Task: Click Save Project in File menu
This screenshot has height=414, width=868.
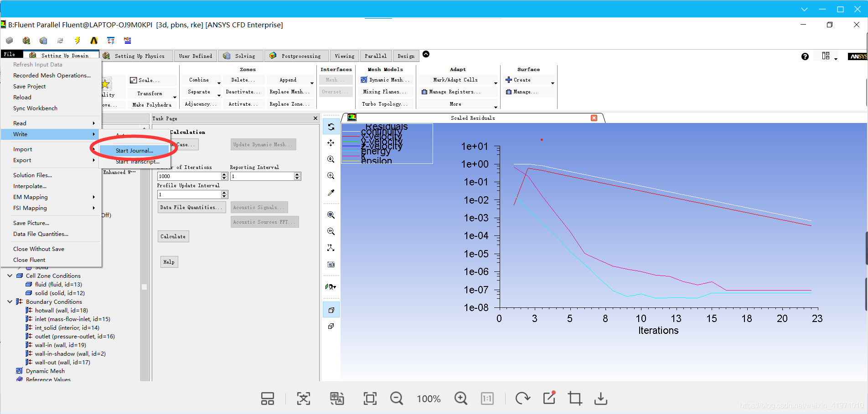Action: tap(30, 87)
